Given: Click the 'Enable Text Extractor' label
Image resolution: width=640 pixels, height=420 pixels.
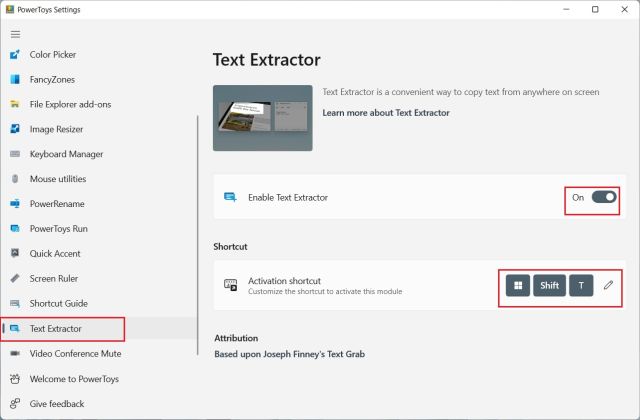Looking at the screenshot, I should (x=288, y=197).
